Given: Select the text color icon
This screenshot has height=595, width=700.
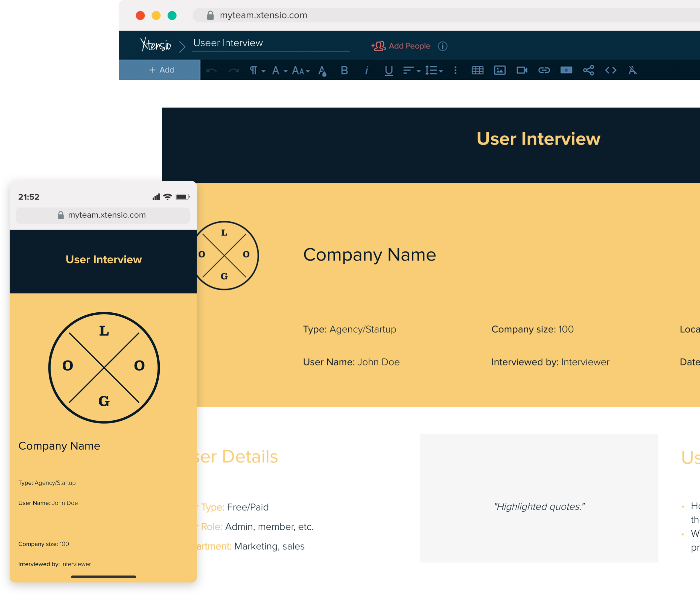Looking at the screenshot, I should 322,70.
